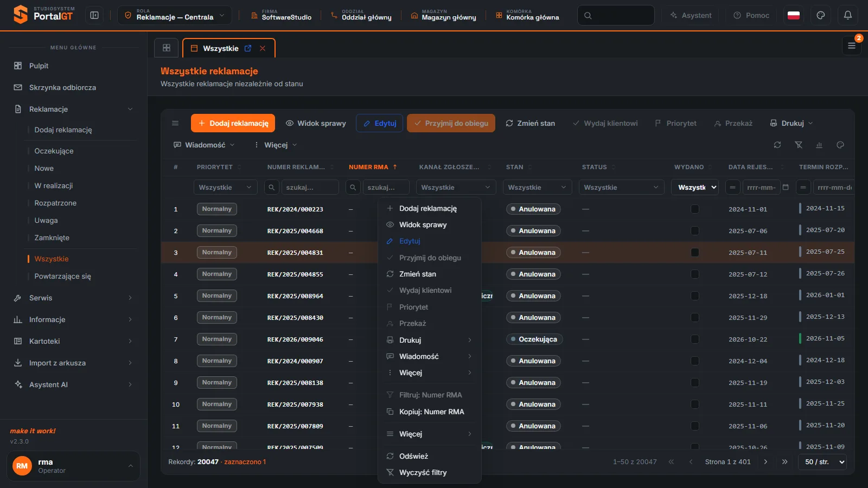Go to next page arrow
Viewport: 868px width, 488px height.
pos(765,462)
